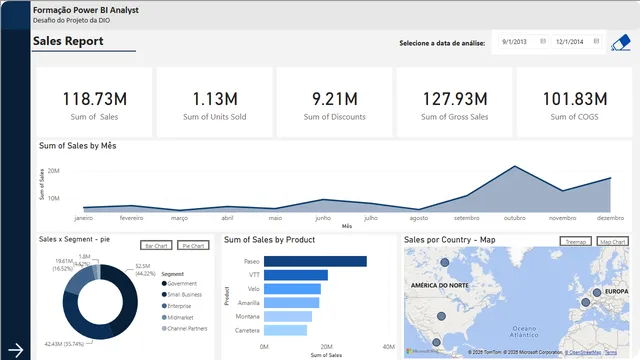Screen dimensions: 640x360
Task: Click the 118.73M Sum of Sales card
Action: pos(94,102)
